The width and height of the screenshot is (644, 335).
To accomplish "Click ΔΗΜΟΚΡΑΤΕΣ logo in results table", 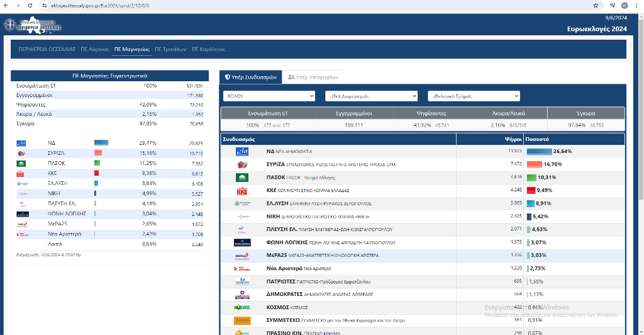I will coord(242,295).
